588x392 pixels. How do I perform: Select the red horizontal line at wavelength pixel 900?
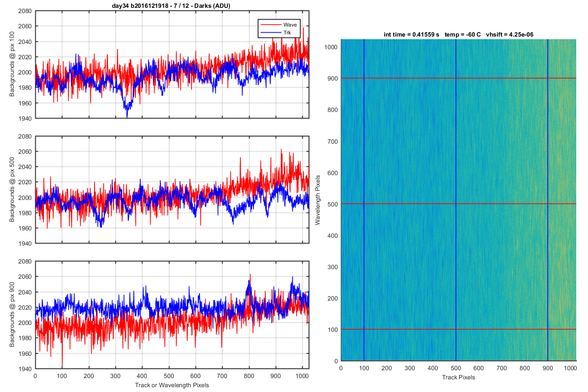(x=459, y=78)
